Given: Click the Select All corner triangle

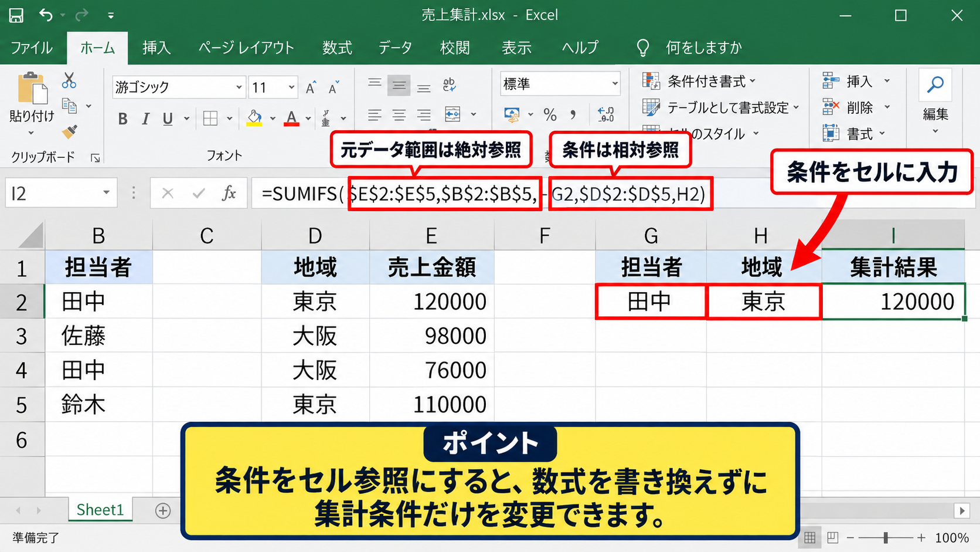Looking at the screenshot, I should (30, 236).
